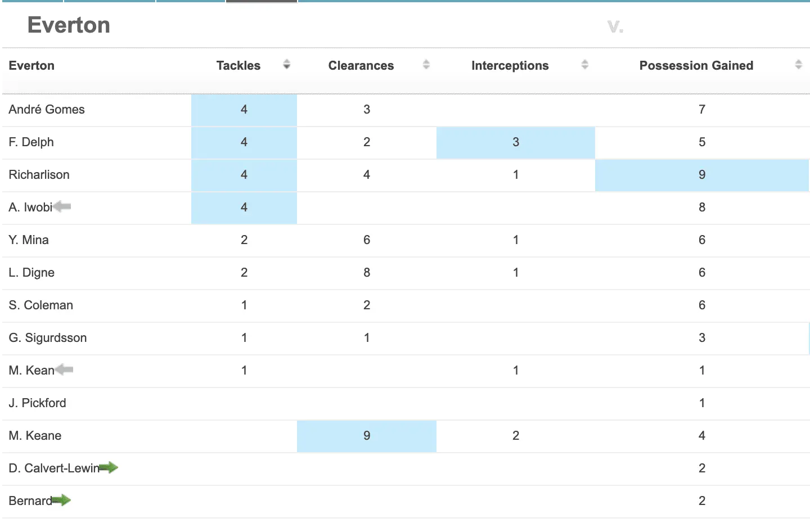
Task: Select player name L. Digne
Action: [31, 273]
